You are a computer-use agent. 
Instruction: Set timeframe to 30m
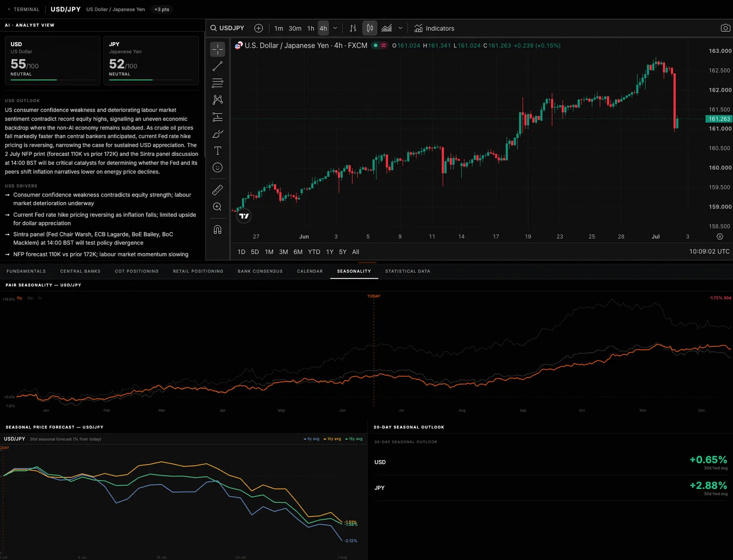pos(295,28)
